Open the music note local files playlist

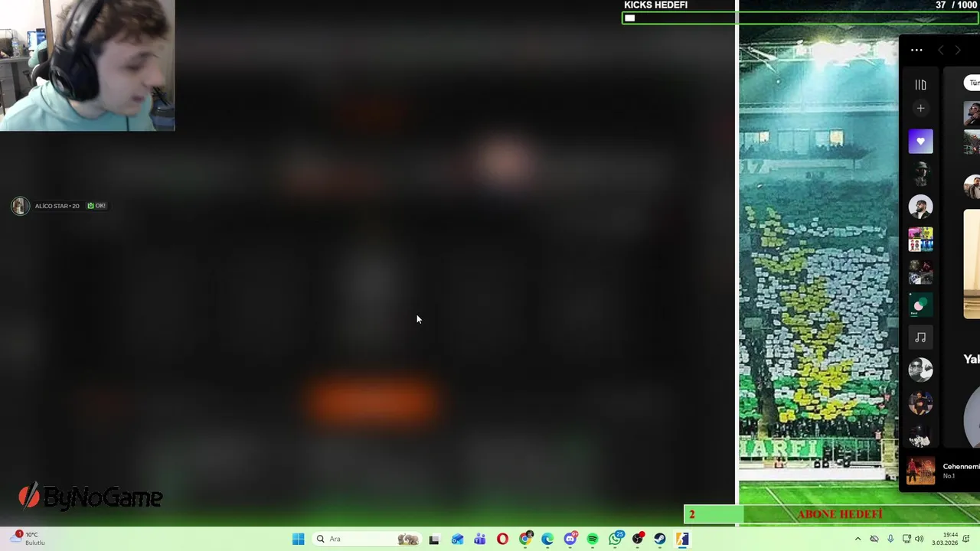(920, 337)
